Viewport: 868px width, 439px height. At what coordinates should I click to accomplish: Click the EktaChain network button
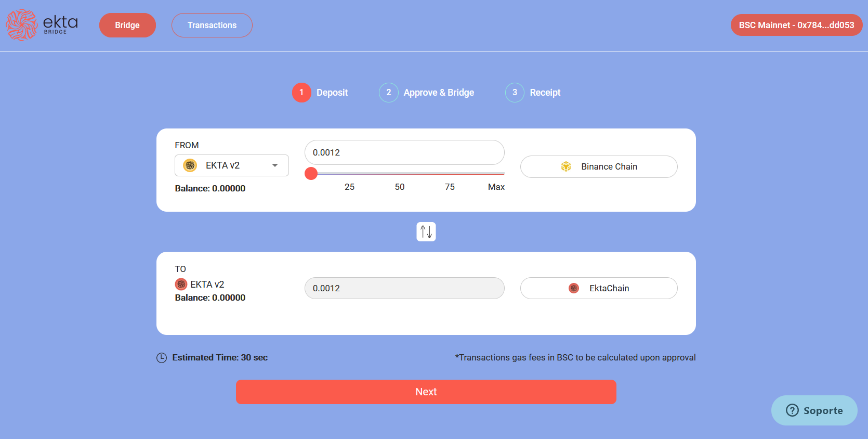(599, 288)
